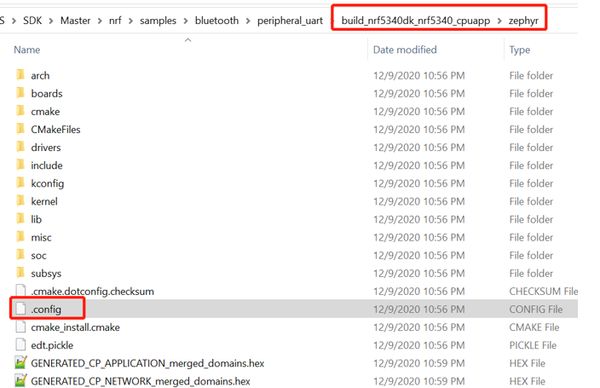Select GENERATED_CP_APPLICATION_merged_domains.hex file icon

[21, 362]
